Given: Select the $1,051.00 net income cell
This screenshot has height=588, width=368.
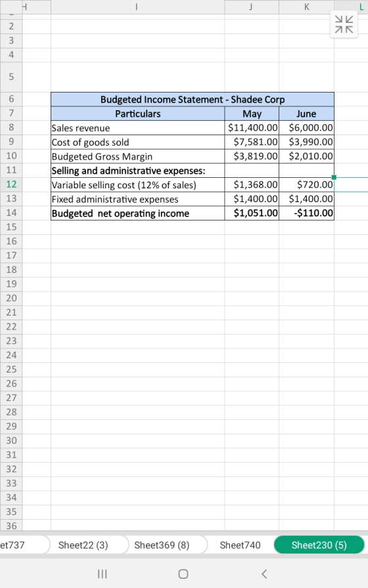Looking at the screenshot, I should point(252,213).
